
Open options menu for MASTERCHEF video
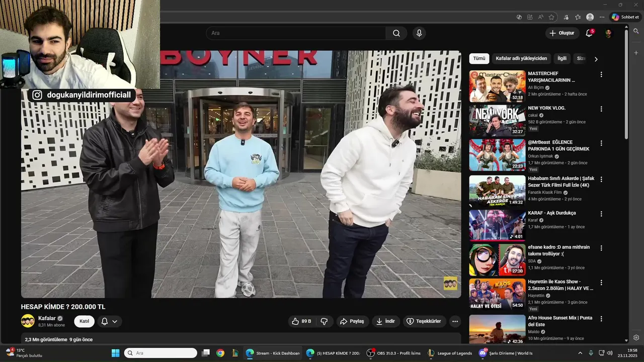pyautogui.click(x=601, y=74)
